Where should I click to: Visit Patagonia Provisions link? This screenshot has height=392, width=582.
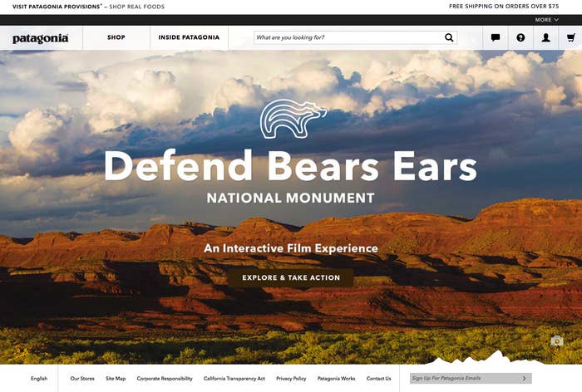tap(88, 7)
